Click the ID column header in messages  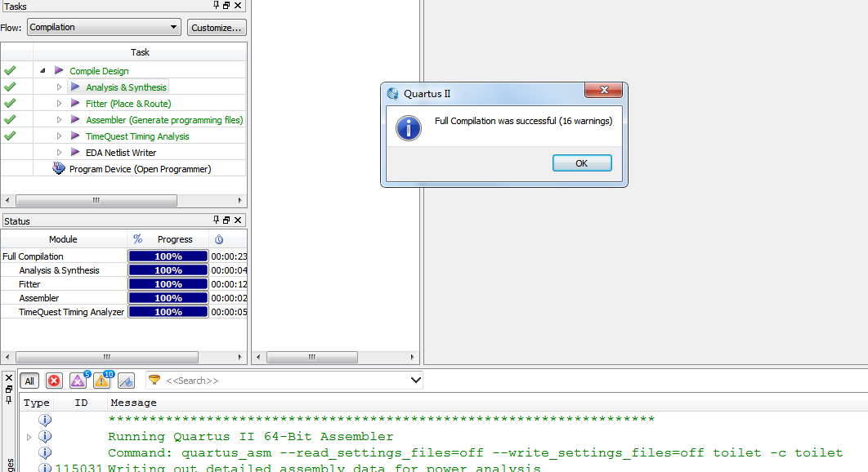81,403
